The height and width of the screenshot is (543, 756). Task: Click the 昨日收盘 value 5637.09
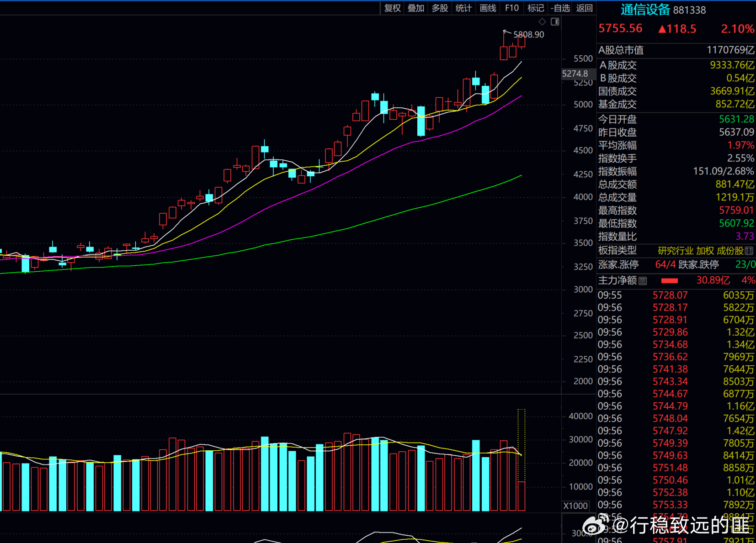(736, 132)
